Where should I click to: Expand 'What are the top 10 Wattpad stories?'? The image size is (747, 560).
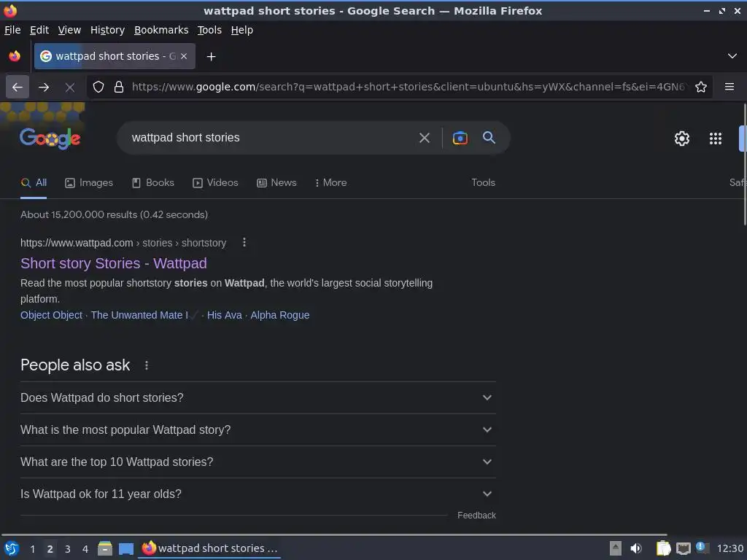click(258, 462)
